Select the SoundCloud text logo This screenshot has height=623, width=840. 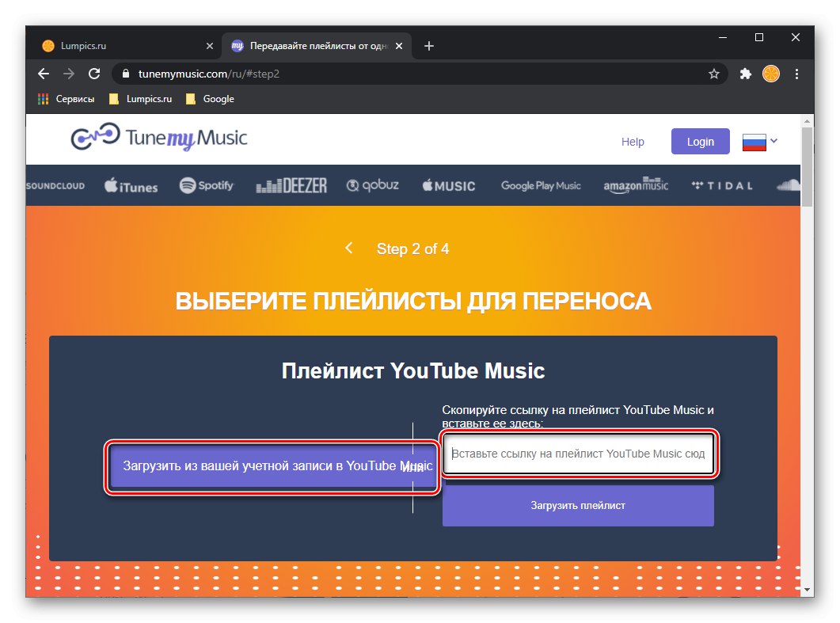pyautogui.click(x=55, y=186)
